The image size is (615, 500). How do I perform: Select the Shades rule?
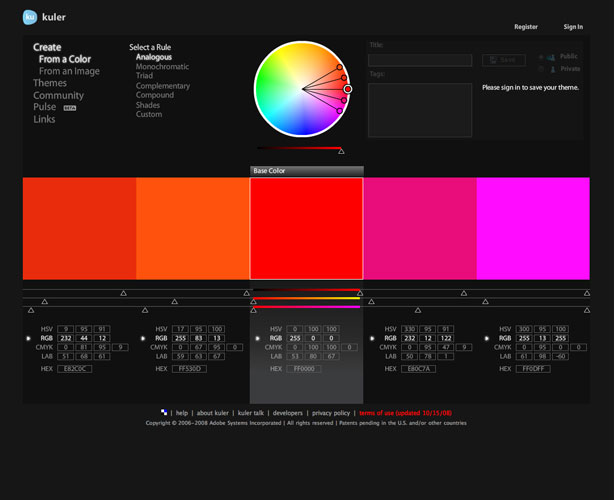[148, 105]
